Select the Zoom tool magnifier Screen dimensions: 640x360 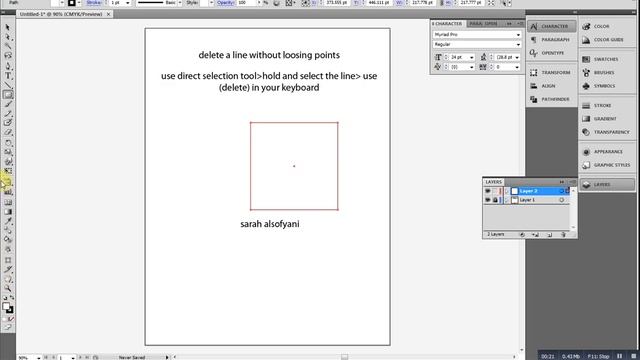(8, 289)
